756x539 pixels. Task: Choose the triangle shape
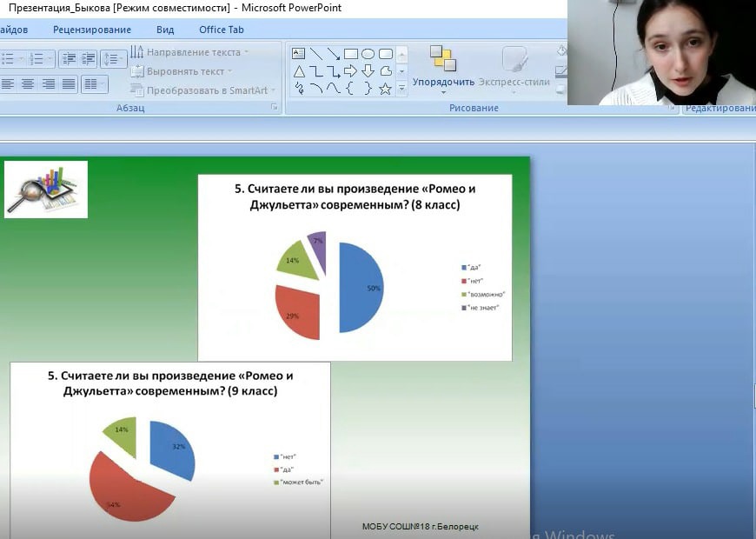(x=298, y=71)
